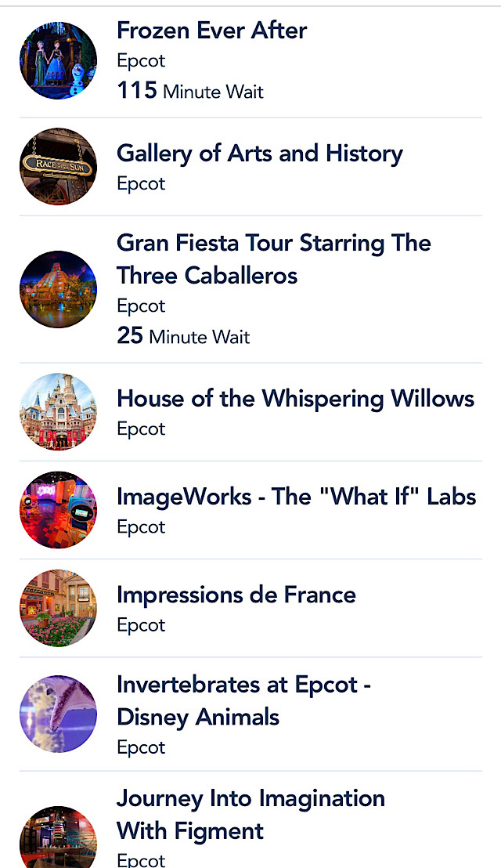View the 115 Minute Wait for Frozen
The image size is (501, 868).
click(190, 91)
